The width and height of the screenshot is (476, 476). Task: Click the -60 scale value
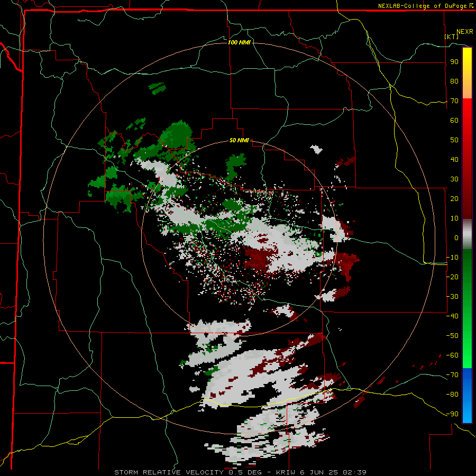[452, 355]
